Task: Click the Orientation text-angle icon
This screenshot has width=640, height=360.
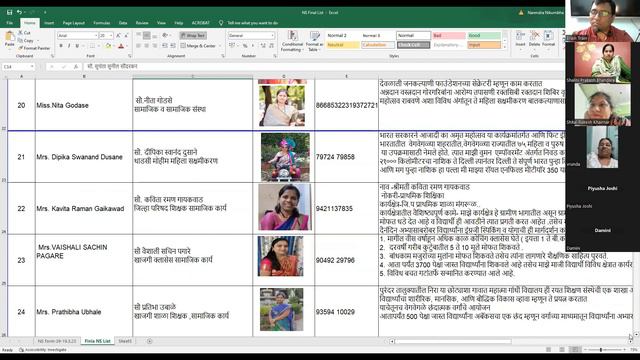Action: (x=165, y=36)
